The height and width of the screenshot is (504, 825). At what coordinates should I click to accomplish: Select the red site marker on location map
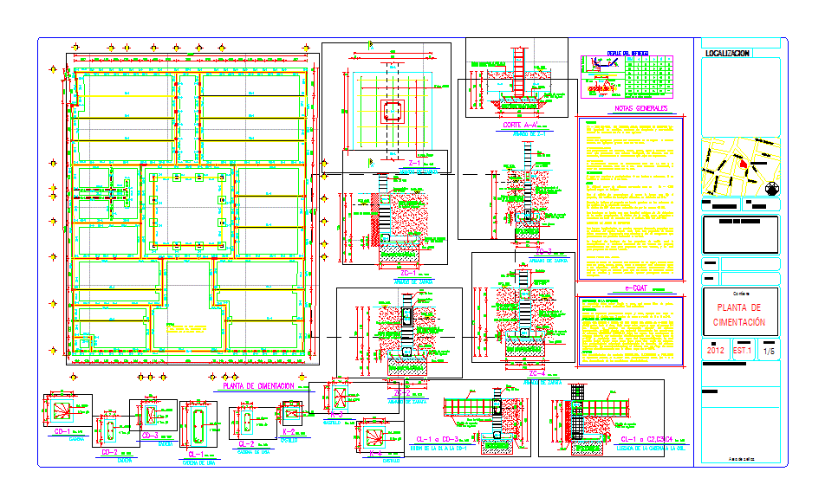click(x=743, y=163)
